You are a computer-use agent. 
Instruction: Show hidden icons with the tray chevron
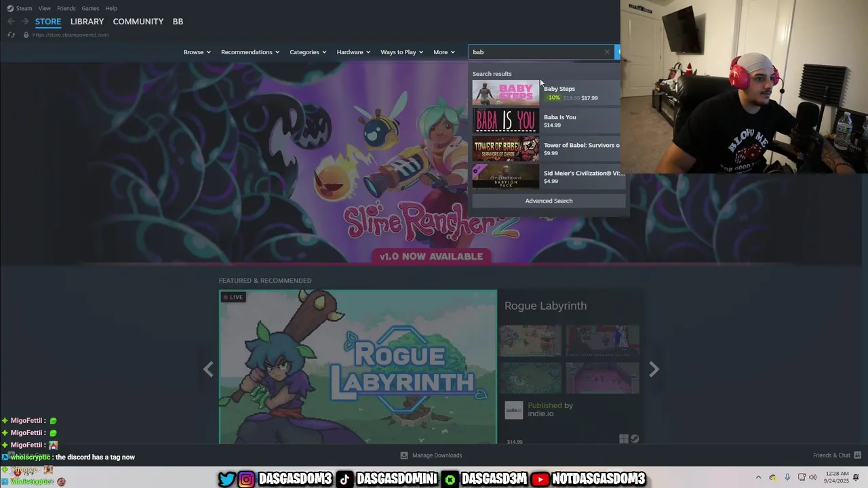(758, 477)
